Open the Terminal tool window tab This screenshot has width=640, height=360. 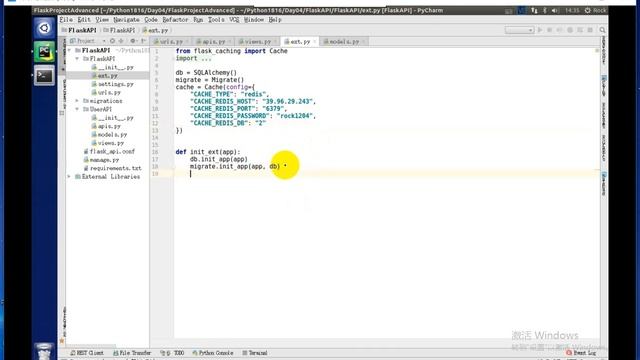coord(255,353)
